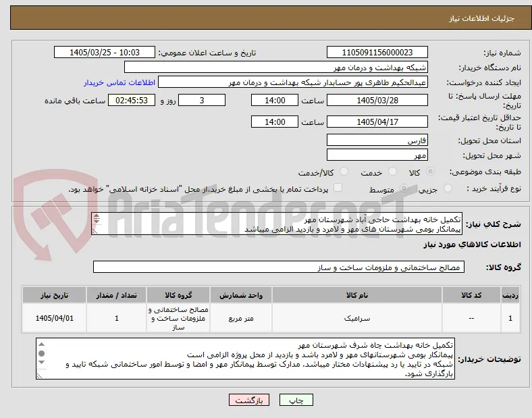
Task: Click the need description scroll up arrow
Action: tap(97, 216)
